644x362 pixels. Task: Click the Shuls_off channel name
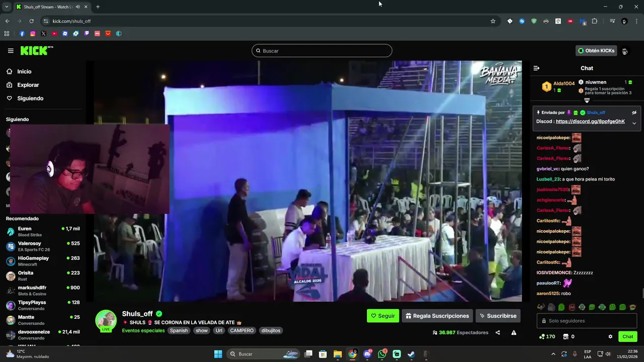[x=137, y=314]
